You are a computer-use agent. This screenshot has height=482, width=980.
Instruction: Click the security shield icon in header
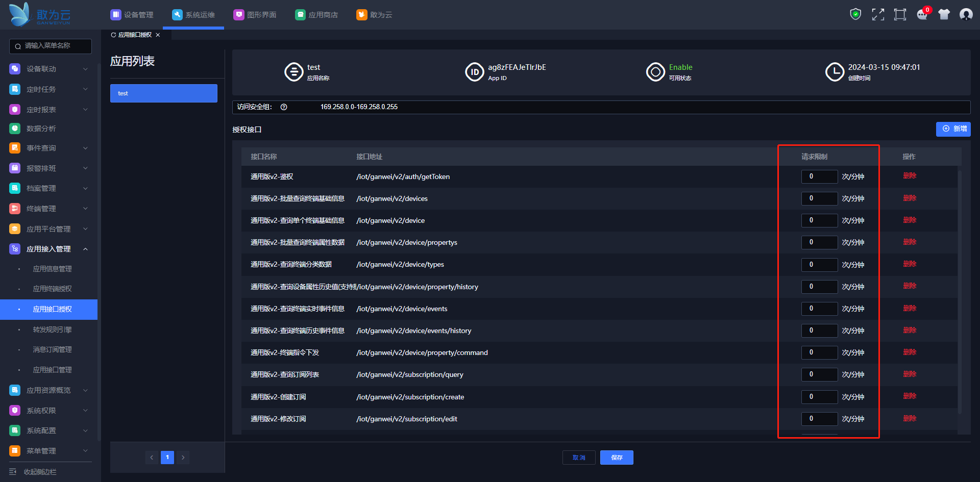[x=855, y=14]
